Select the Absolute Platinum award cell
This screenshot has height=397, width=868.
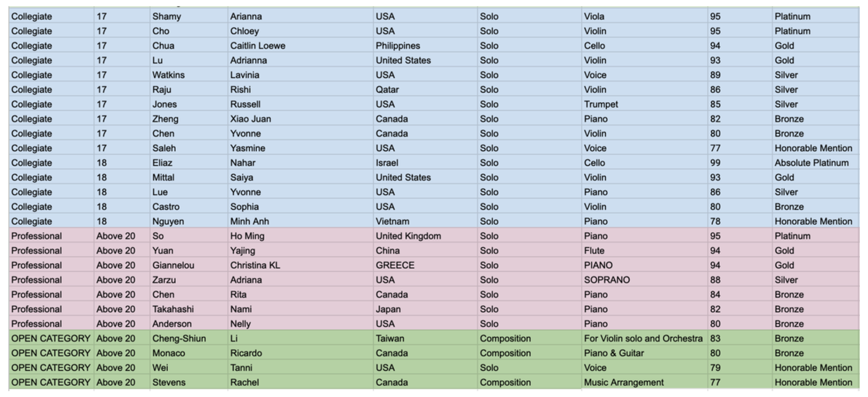[811, 163]
